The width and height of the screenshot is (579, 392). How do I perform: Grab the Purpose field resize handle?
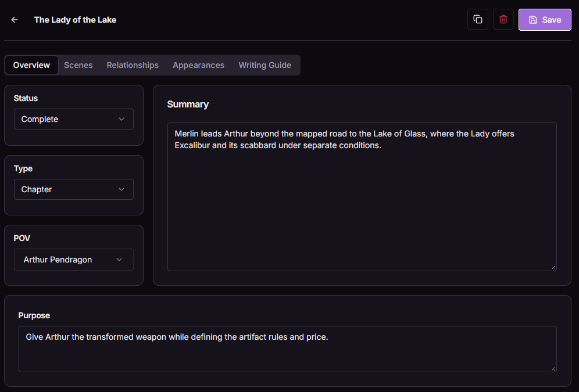coord(553,368)
